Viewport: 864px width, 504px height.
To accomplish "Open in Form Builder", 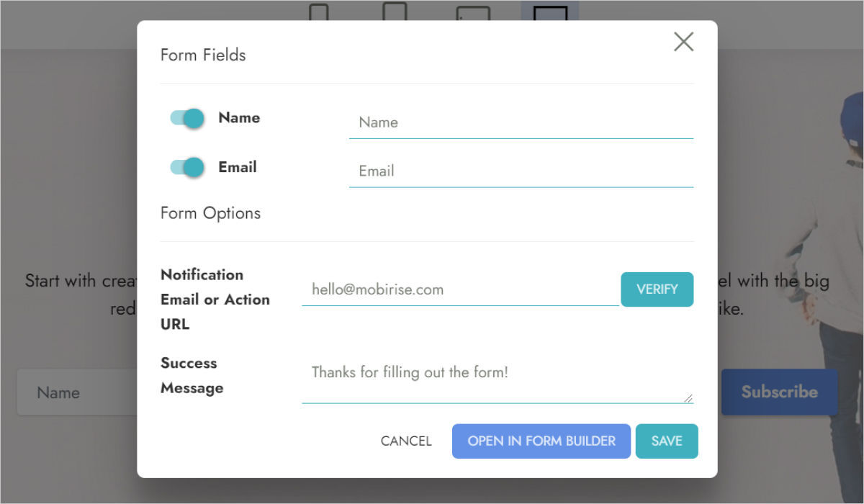I will point(541,441).
